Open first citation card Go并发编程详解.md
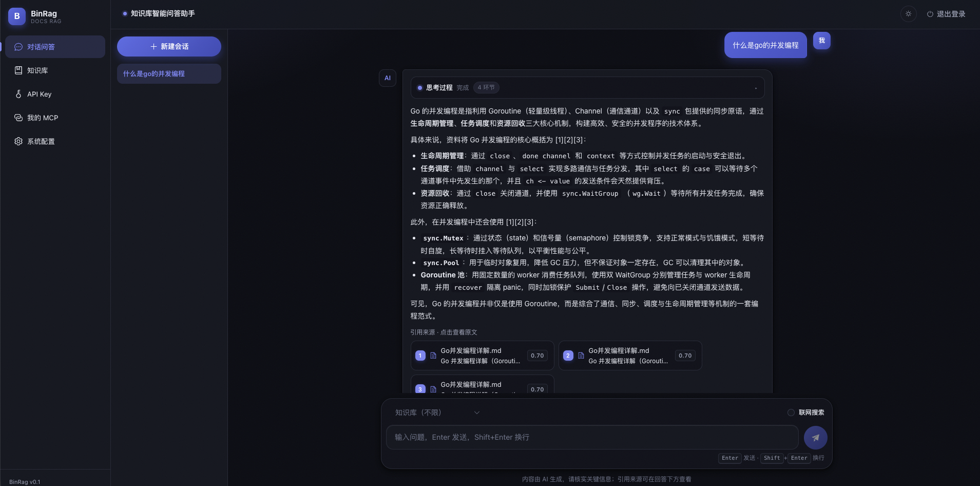Screen dimensions: 980x486 coord(482,356)
